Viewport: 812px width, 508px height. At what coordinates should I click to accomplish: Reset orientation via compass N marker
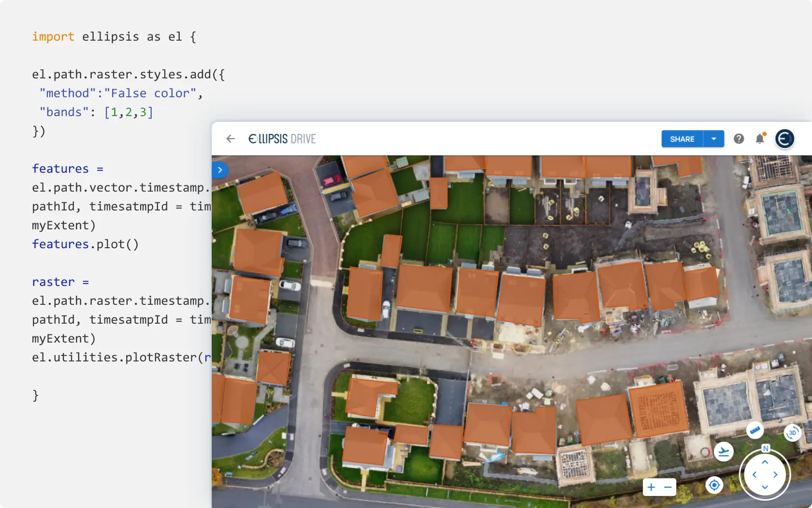pos(765,448)
